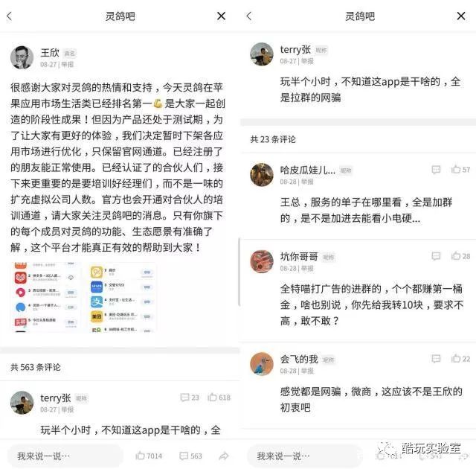Reply to 哈皮瓜娃儿's comment via bubble icon

436,169
